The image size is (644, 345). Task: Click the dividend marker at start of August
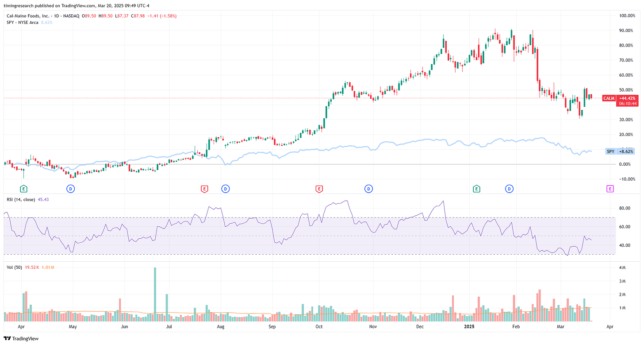pos(226,189)
